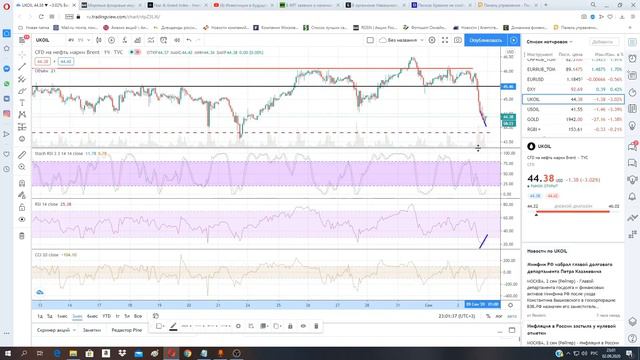Open the compare or add symbol button
This screenshot has height=360, width=640.
tap(111, 40)
